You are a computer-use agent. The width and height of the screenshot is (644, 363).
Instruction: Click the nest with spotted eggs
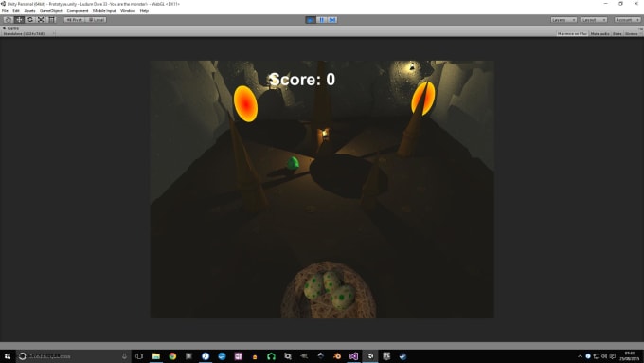click(x=329, y=291)
